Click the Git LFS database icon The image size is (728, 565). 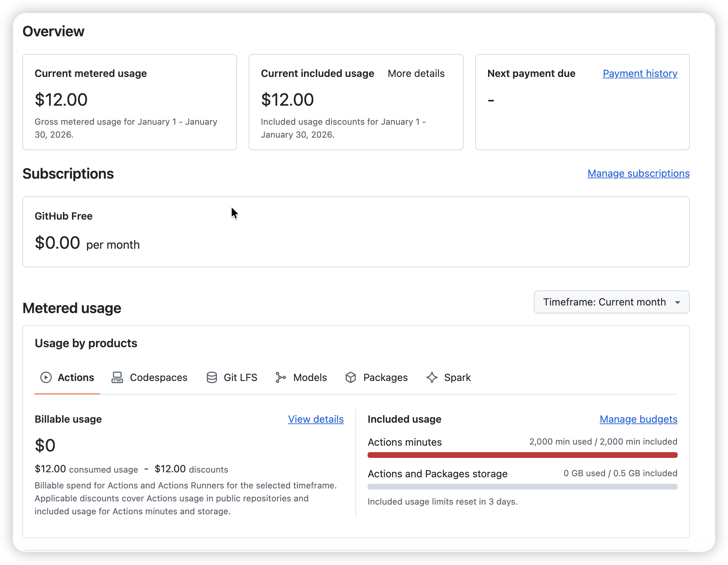212,377
